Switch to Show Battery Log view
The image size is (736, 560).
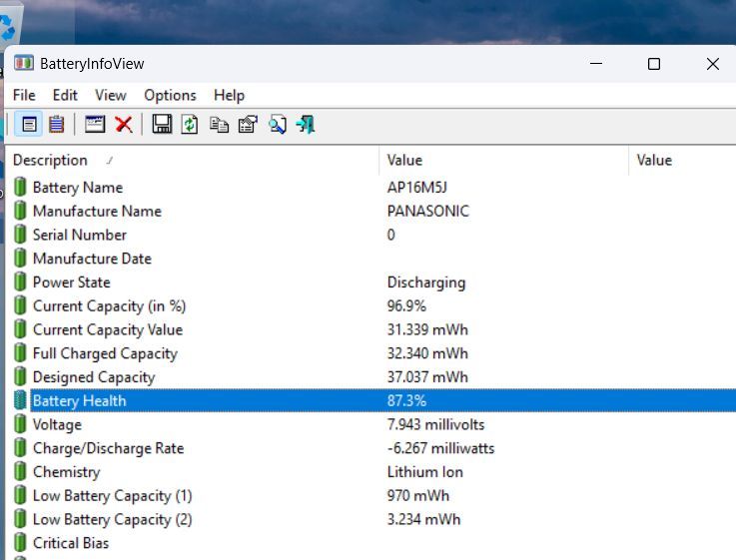56,125
